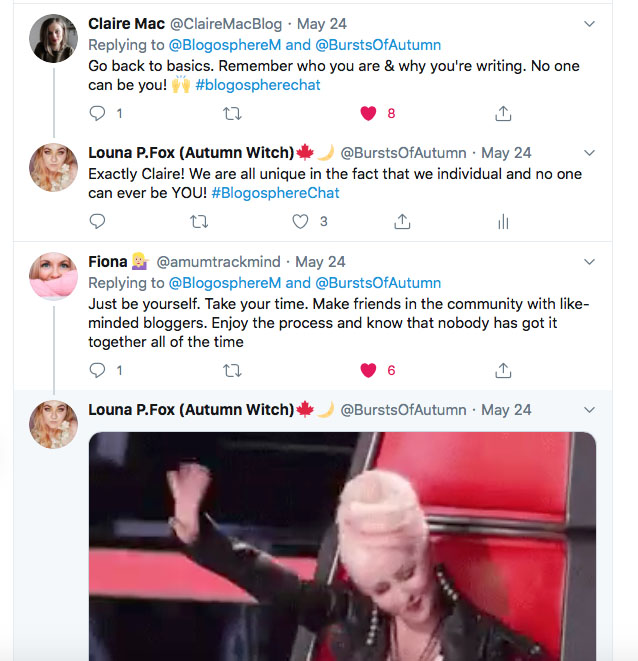Viewport: 638px width, 661px height.
Task: Share Claire Mac's tweet
Action: (x=503, y=113)
